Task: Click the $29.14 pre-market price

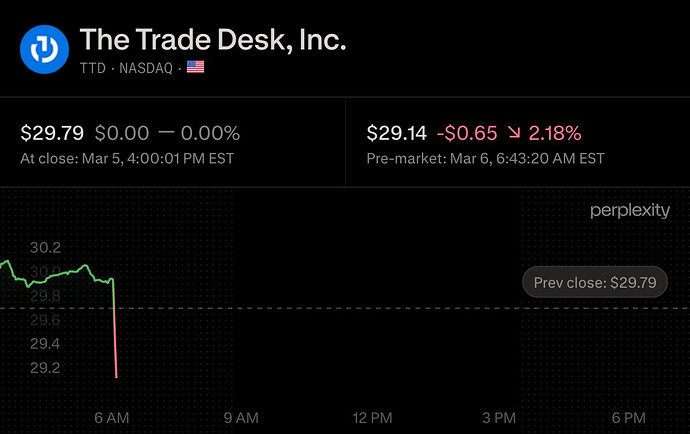Action: coord(398,133)
